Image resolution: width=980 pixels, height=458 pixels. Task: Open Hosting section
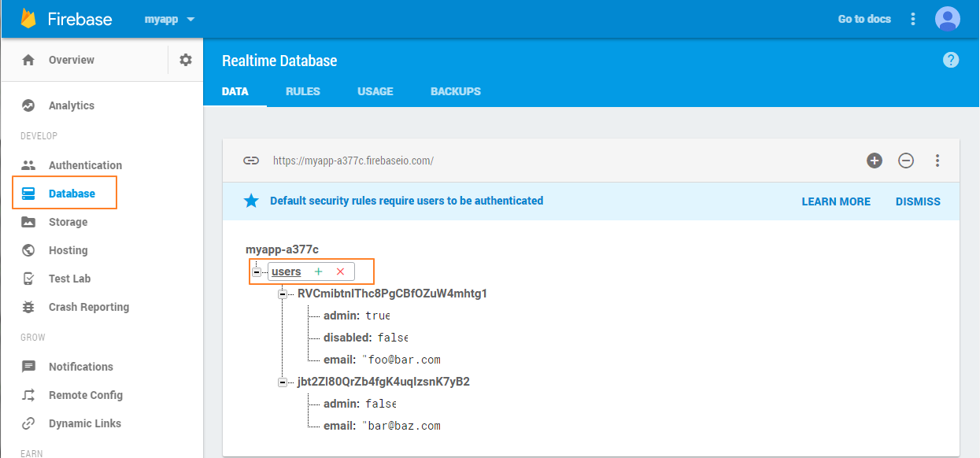[68, 250]
